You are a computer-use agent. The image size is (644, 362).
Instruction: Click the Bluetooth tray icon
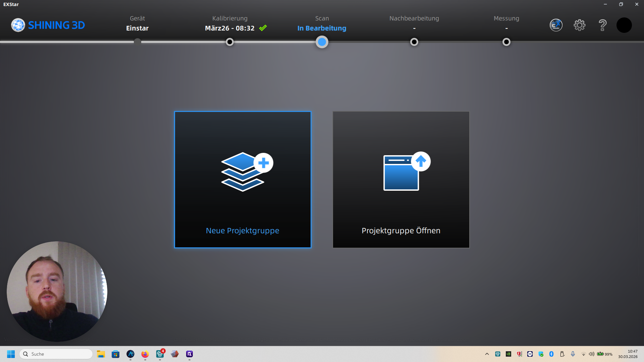pos(551,354)
